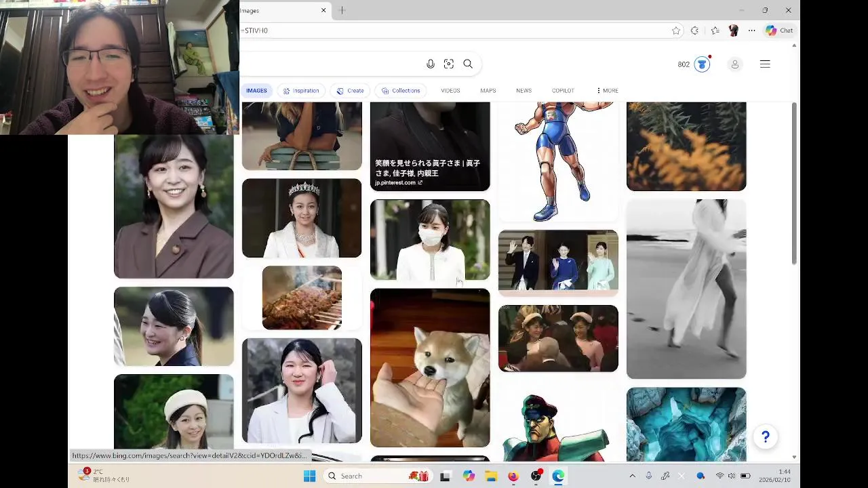868x488 pixels.
Task: Open the Wi-Fi network tray icon
Action: pyautogui.click(x=719, y=476)
